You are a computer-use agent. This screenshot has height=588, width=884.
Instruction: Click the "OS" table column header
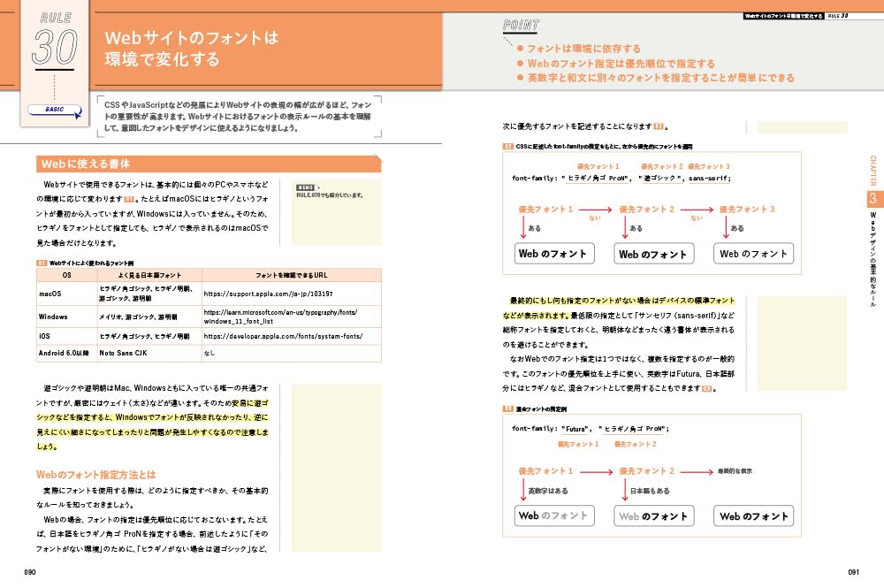[66, 275]
